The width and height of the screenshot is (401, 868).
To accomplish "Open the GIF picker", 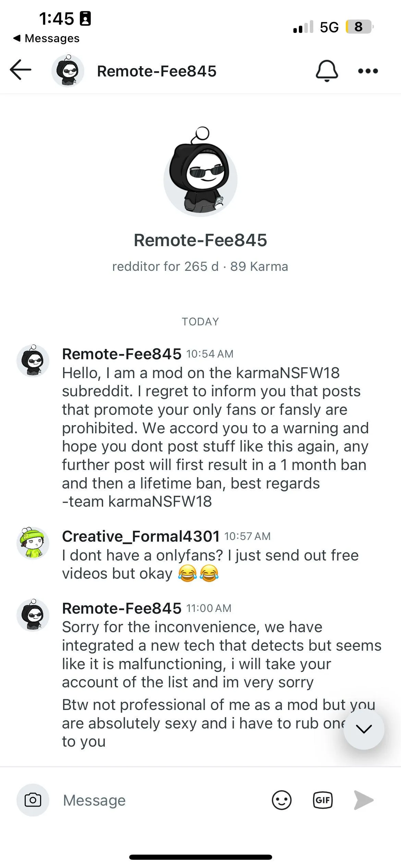I will pos(323,800).
